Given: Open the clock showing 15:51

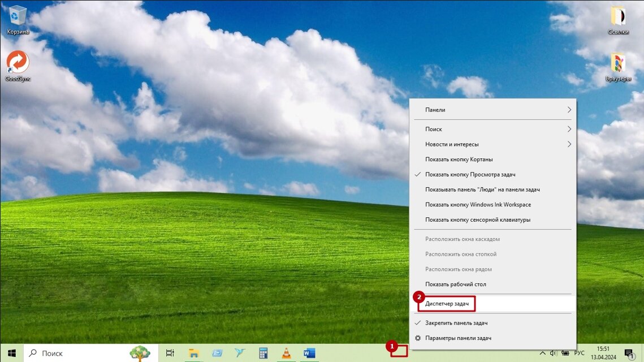Looking at the screenshot, I should pyautogui.click(x=603, y=353).
